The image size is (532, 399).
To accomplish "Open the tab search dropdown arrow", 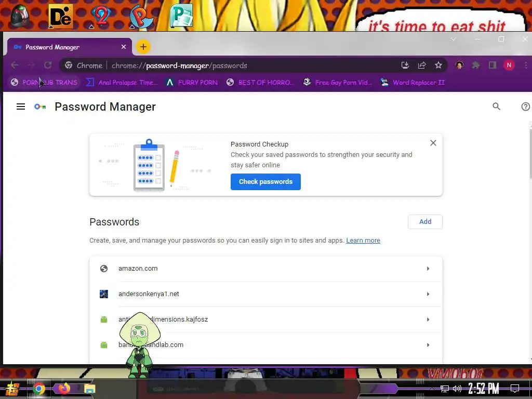I will (453, 39).
